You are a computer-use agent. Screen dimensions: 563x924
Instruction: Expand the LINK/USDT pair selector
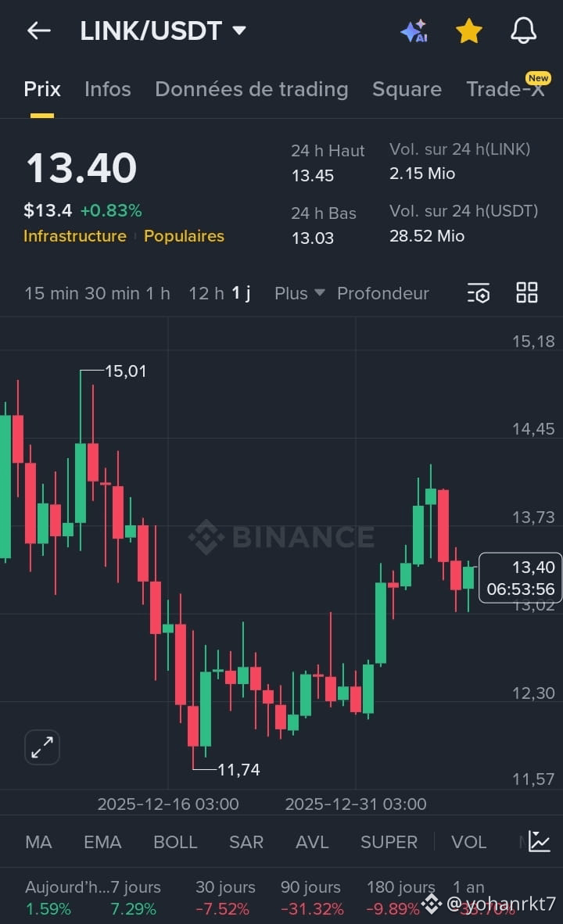tap(163, 30)
